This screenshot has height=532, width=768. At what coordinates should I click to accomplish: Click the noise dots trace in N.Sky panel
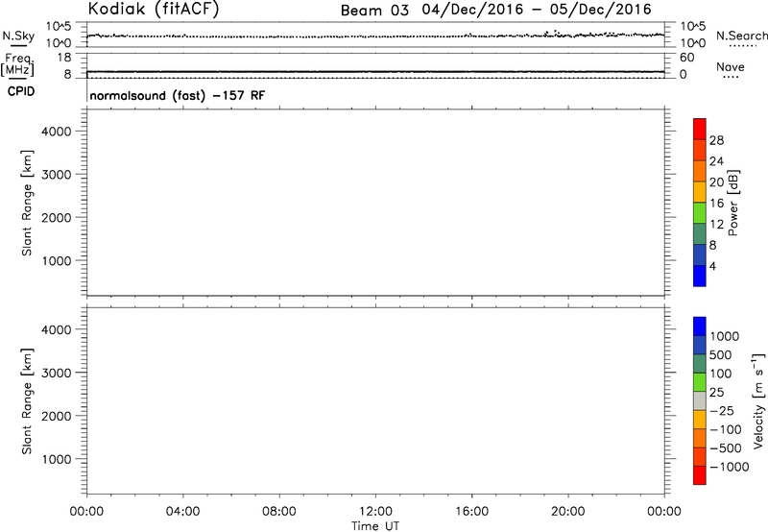375,36
